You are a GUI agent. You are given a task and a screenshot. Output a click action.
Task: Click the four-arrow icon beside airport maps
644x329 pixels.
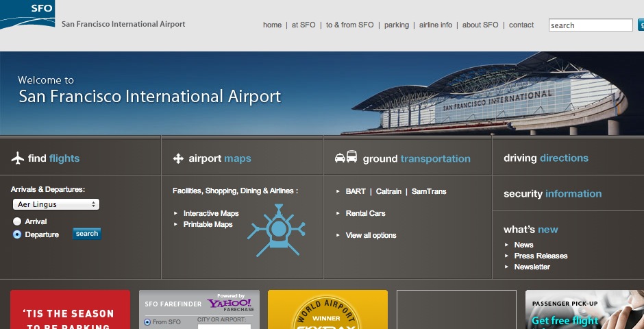click(178, 158)
